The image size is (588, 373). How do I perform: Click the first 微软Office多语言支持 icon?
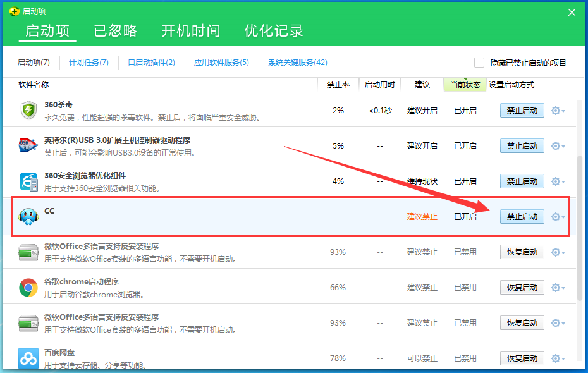(x=28, y=252)
